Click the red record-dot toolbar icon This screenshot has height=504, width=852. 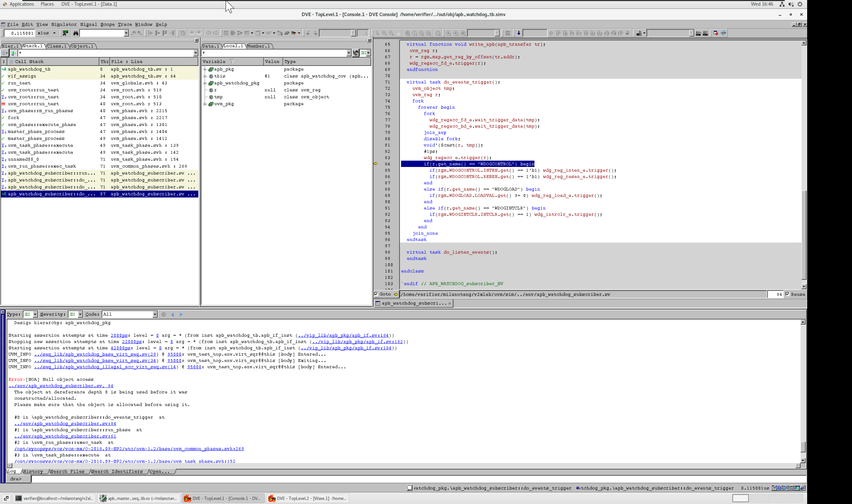click(x=716, y=33)
